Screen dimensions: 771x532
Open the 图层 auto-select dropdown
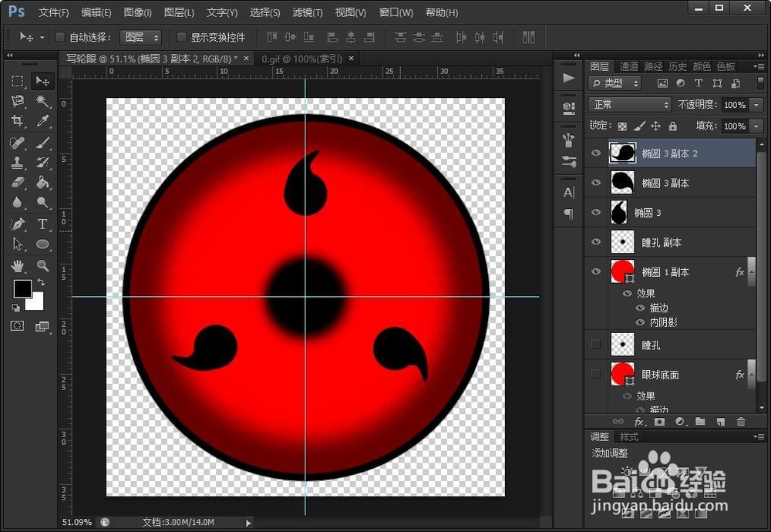(x=140, y=37)
